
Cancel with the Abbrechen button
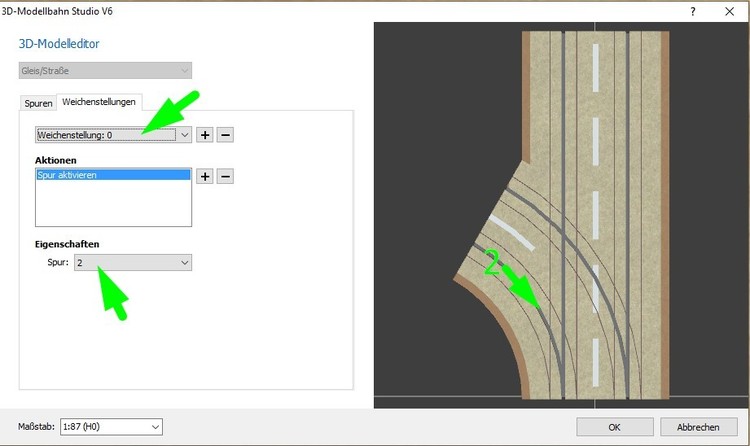pos(698,427)
